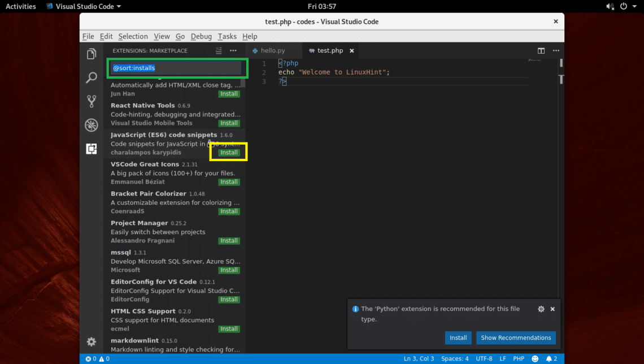644x364 pixels.
Task: Open the Extensions More Actions menu
Action: (x=233, y=50)
